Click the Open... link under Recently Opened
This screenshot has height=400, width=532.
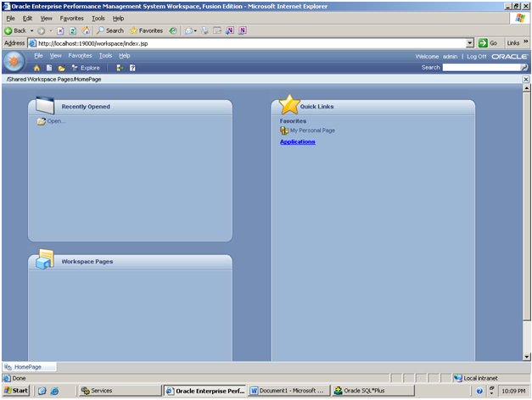[56, 121]
